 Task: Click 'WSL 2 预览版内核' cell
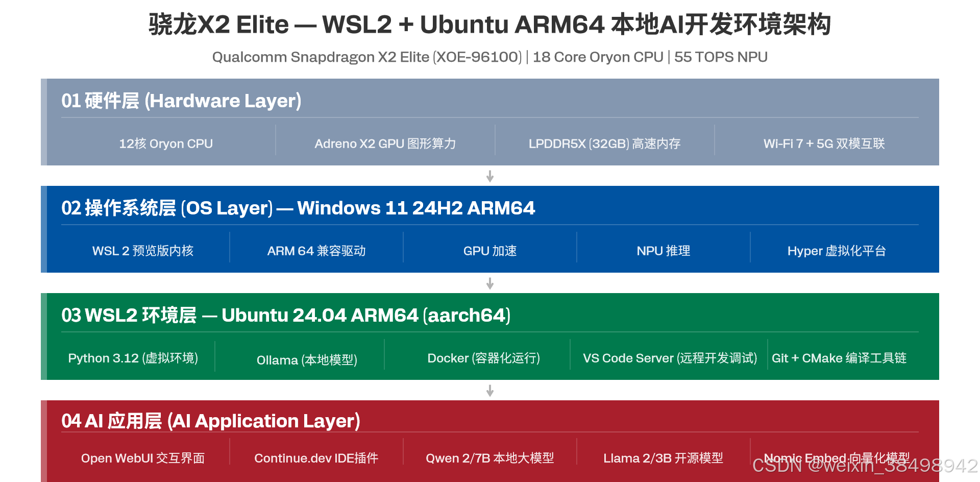coord(143,251)
